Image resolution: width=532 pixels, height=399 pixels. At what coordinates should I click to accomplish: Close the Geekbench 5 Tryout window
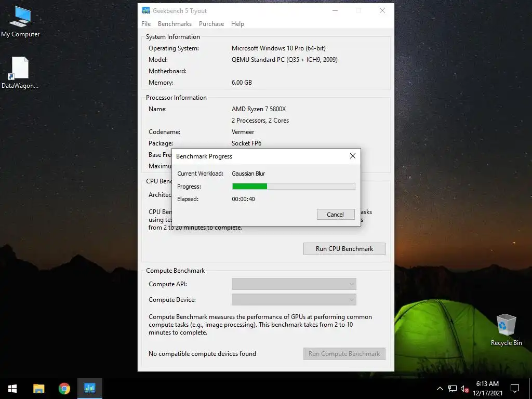coord(382,10)
